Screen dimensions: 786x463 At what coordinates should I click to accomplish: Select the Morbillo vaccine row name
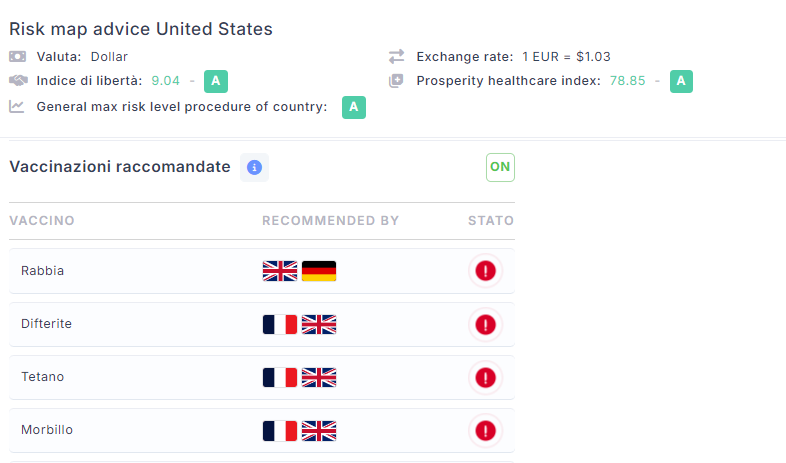click(47, 430)
